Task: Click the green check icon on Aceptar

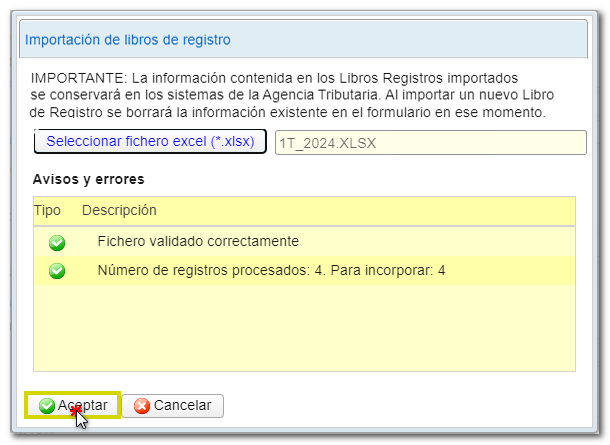Action: pos(46,406)
